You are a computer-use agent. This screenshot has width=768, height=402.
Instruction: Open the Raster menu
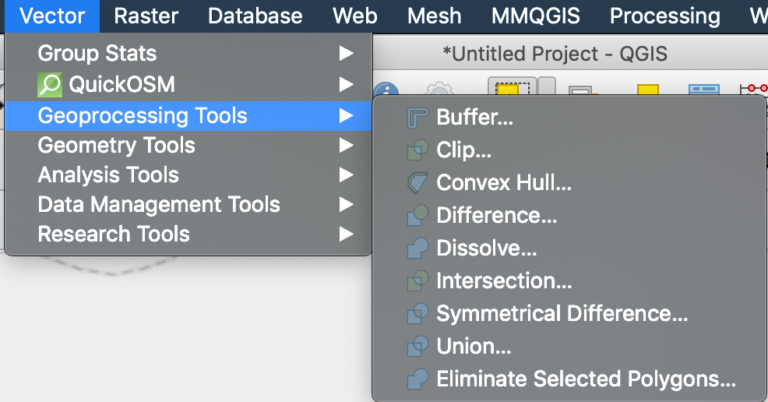click(x=146, y=16)
